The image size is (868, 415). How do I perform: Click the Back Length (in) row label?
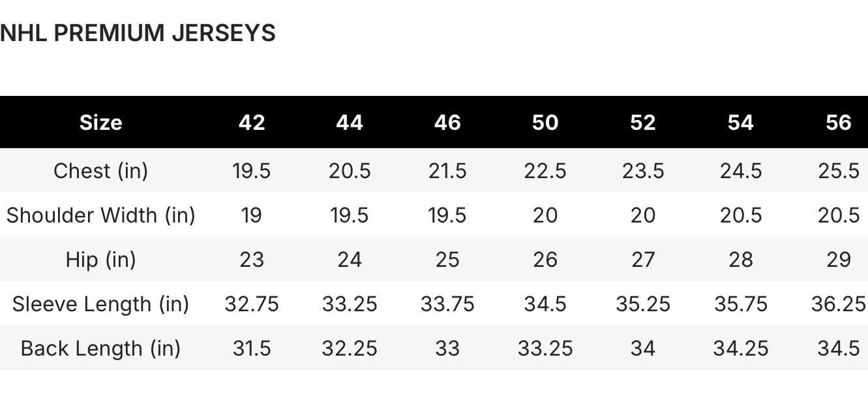click(100, 348)
